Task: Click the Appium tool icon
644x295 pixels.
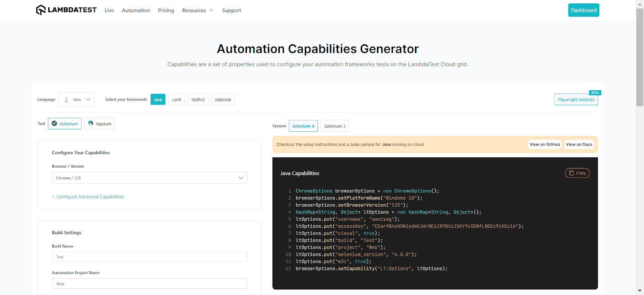Action: [91, 123]
